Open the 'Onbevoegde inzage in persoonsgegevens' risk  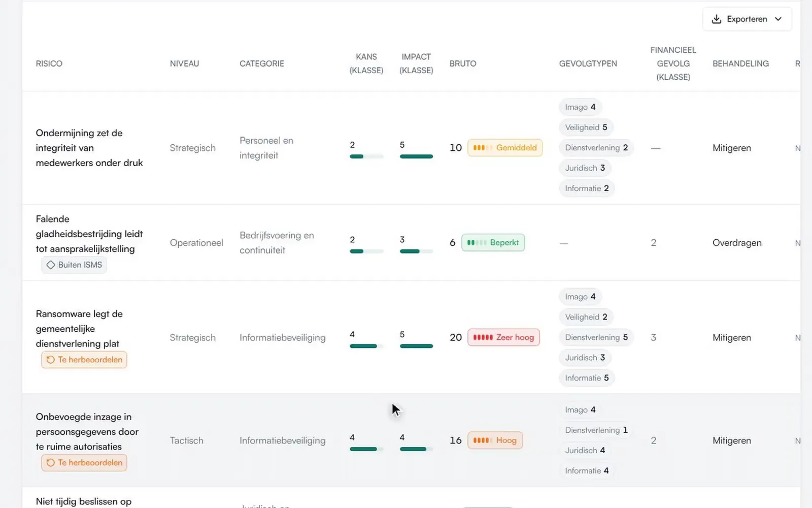[x=87, y=432]
